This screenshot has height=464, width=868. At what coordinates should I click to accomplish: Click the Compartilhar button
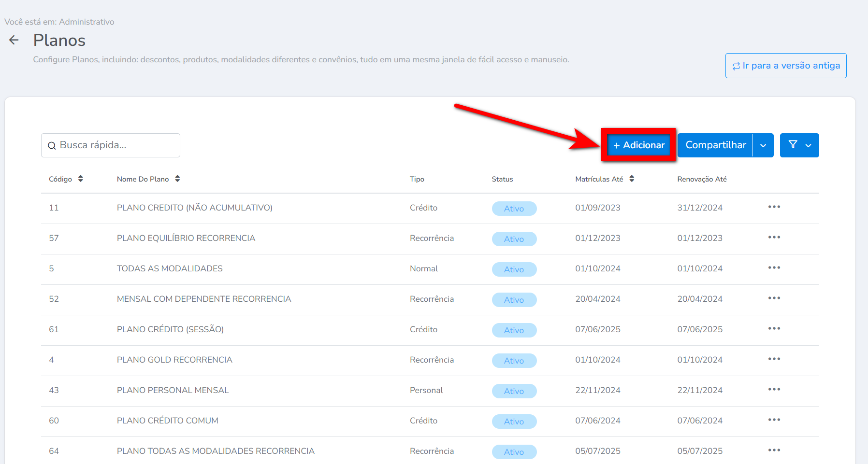(x=715, y=145)
